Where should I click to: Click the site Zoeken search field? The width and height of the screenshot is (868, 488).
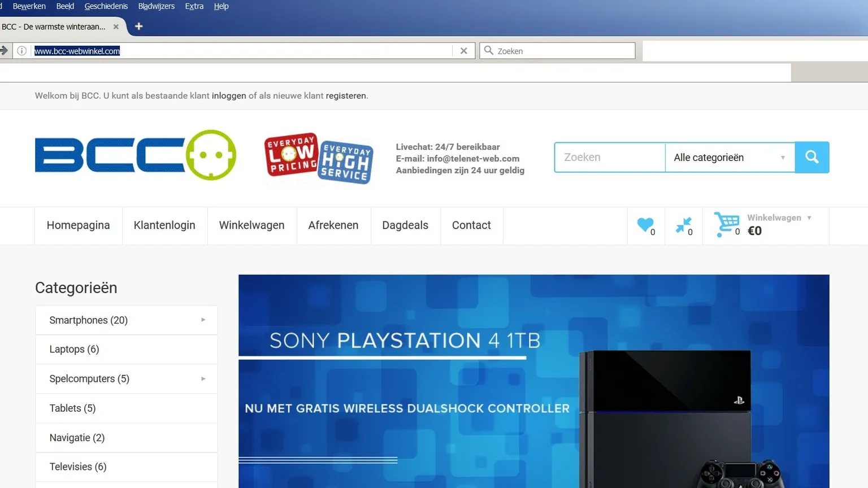click(x=609, y=158)
